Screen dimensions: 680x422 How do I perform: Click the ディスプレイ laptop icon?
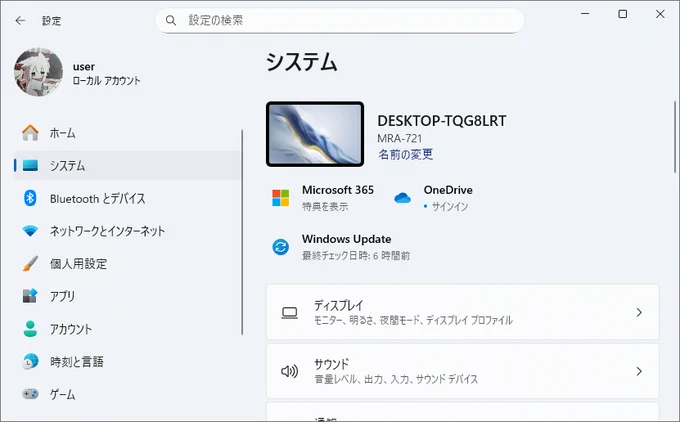tap(289, 313)
